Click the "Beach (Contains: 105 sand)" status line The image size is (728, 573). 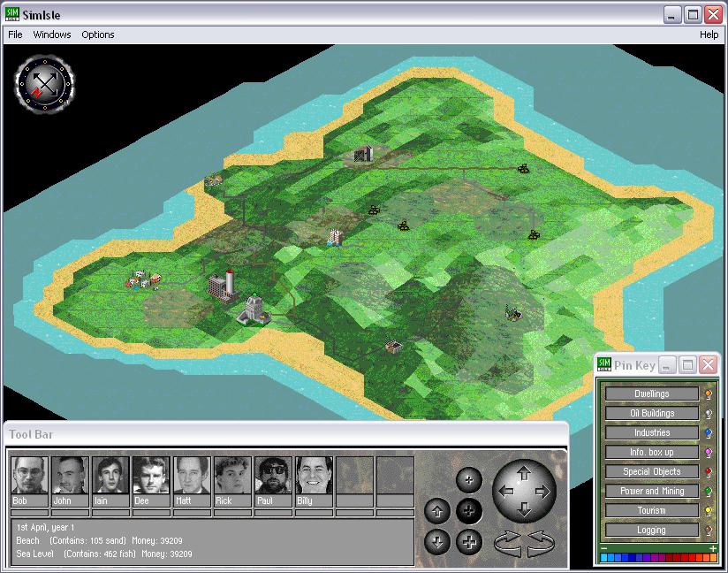[71, 540]
